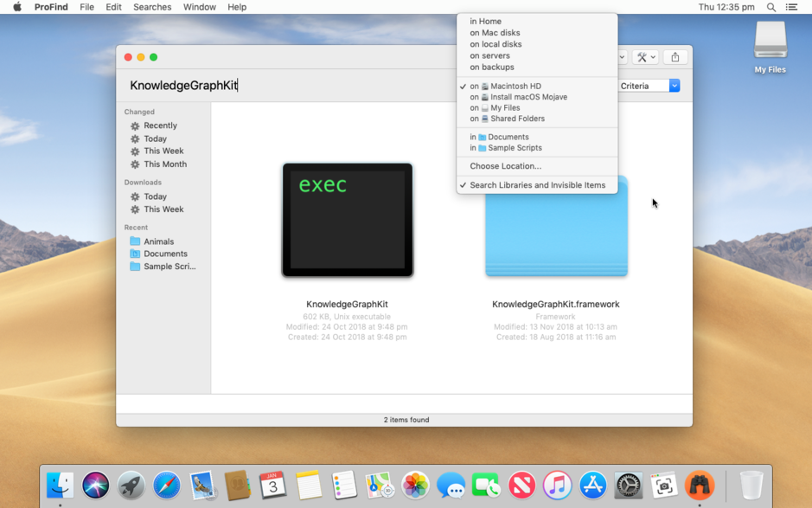
Task: Click the ProFind binoculars Dock icon
Action: [700, 485]
